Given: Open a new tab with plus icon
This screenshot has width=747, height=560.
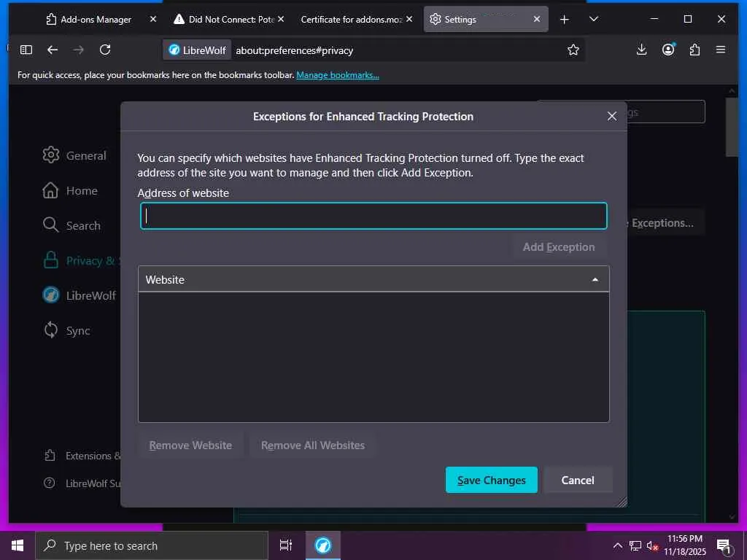Looking at the screenshot, I should (x=565, y=19).
